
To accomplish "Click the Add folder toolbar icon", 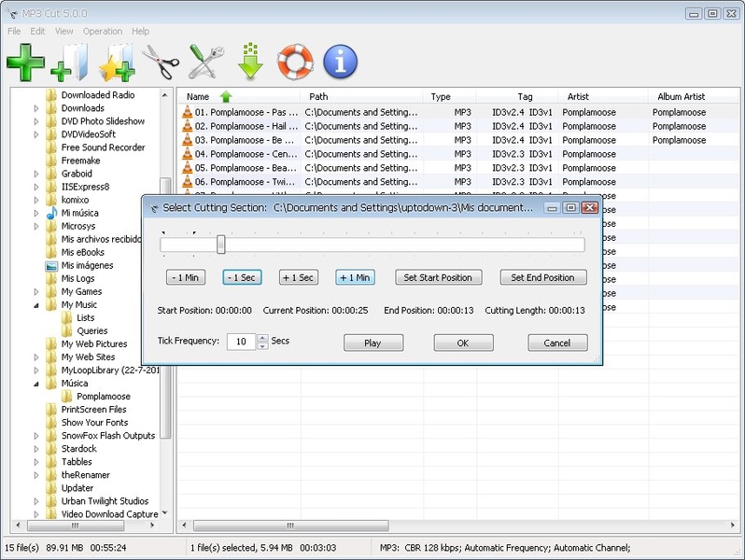I will pyautogui.click(x=70, y=63).
